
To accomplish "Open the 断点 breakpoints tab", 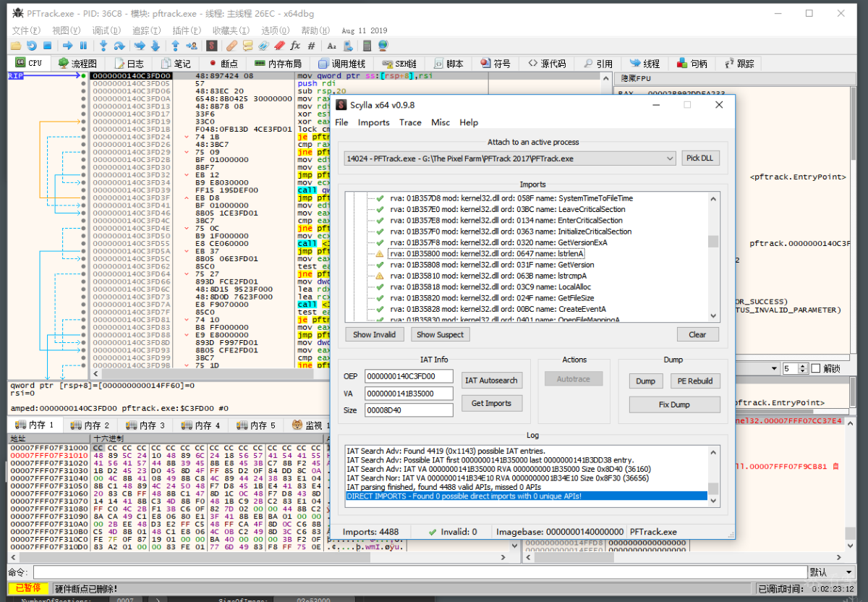I will pyautogui.click(x=224, y=63).
